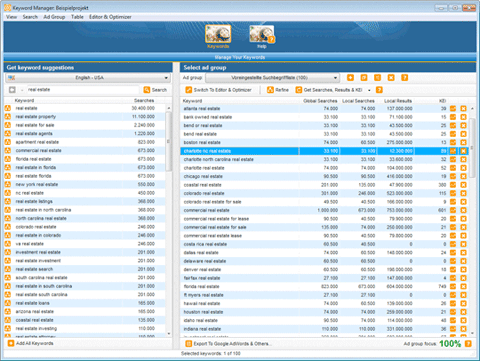Viewport: 480px width, 361px height.
Task: Remove 'dallas real estate' row
Action: click(463, 253)
